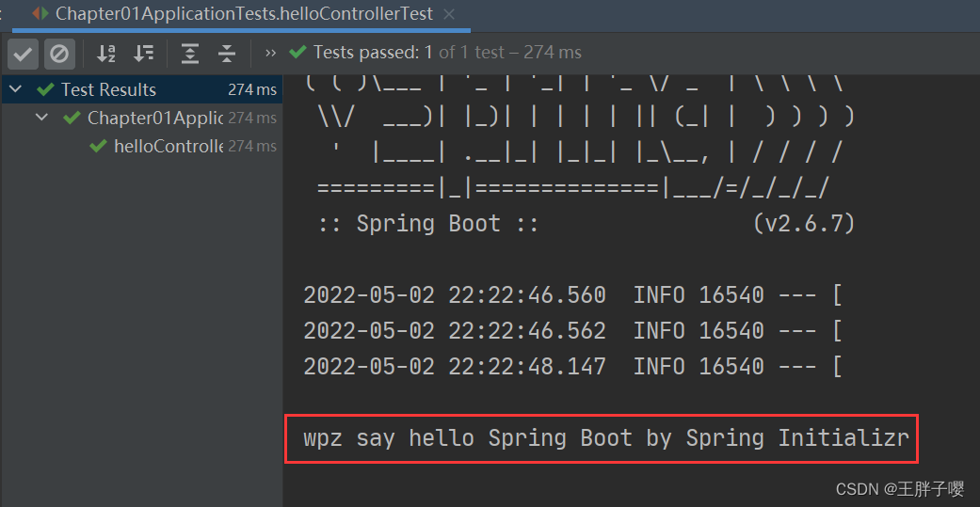Collapse the Test Results tree node
980x507 pixels.
tap(16, 89)
